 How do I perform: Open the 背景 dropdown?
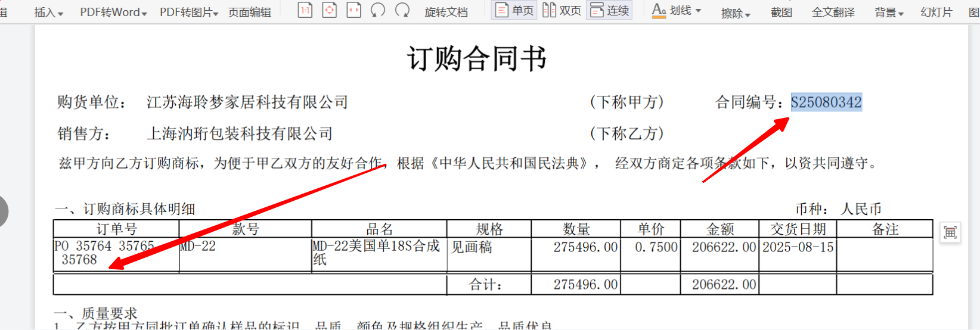(x=889, y=13)
